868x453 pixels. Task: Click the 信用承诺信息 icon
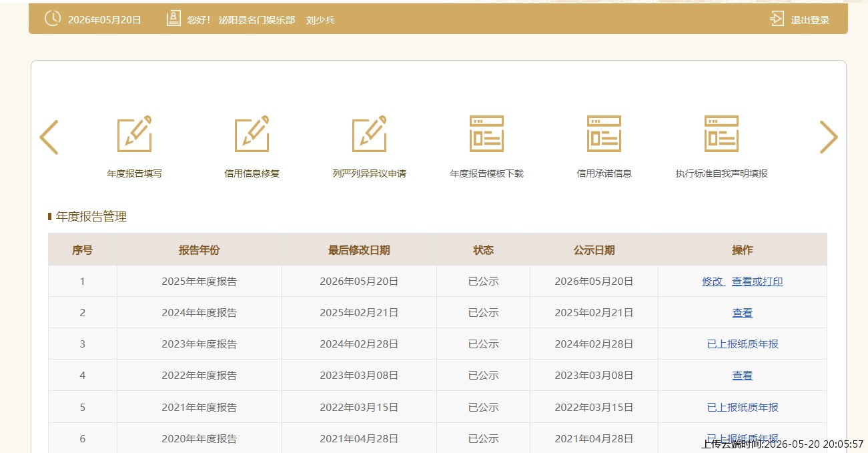(x=604, y=133)
